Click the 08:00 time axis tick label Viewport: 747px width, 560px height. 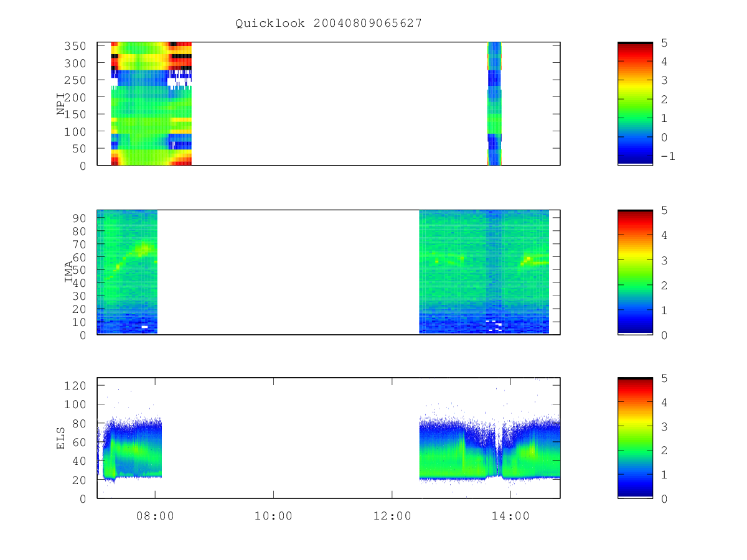[x=155, y=516]
